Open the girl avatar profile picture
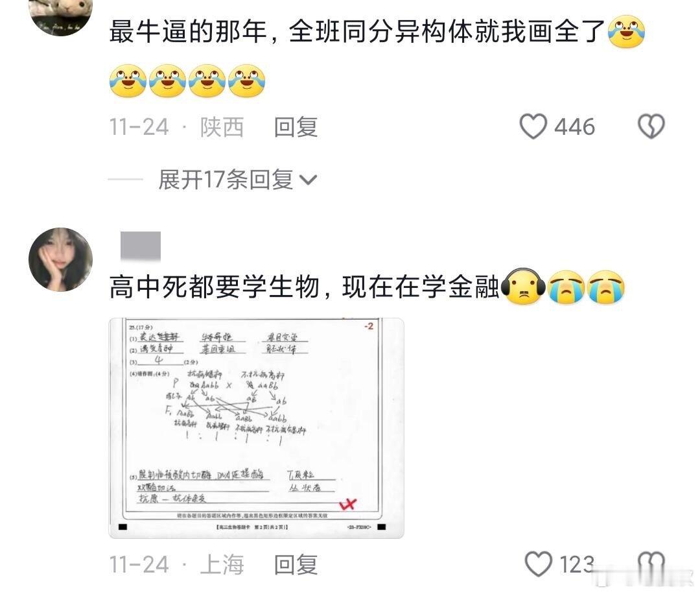The height and width of the screenshot is (594, 700). click(x=61, y=259)
